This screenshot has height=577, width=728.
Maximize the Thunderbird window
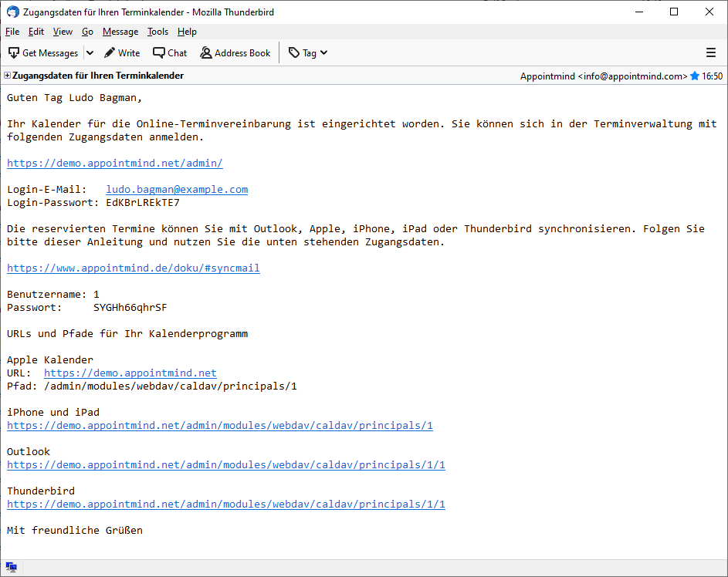click(674, 12)
